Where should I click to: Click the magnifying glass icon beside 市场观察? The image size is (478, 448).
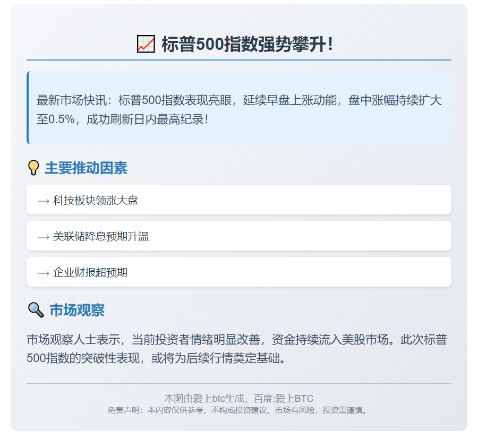36,310
